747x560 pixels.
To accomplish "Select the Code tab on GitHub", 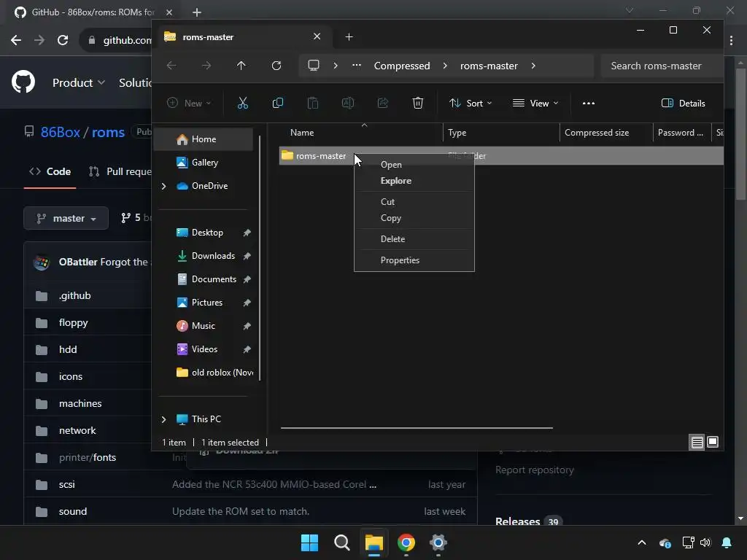I will (x=50, y=171).
